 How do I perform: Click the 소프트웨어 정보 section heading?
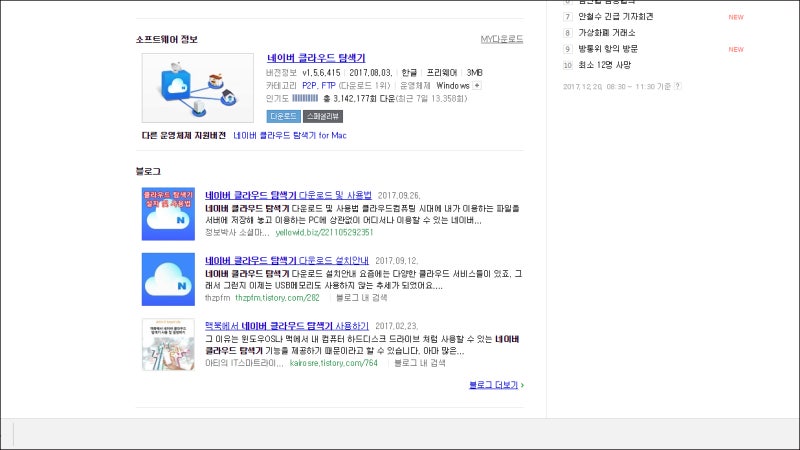pyautogui.click(x=166, y=39)
